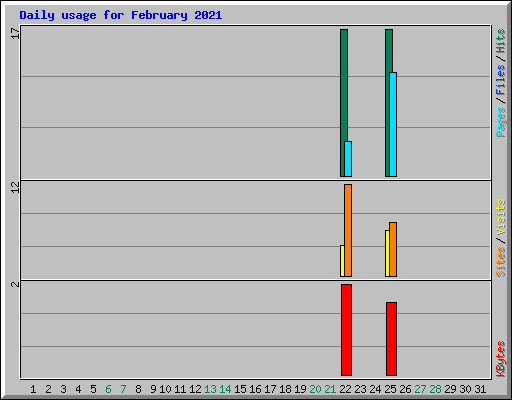The height and width of the screenshot is (400, 512).
Task: Click the yellow Visits bar for day 22
Action: pos(342,261)
